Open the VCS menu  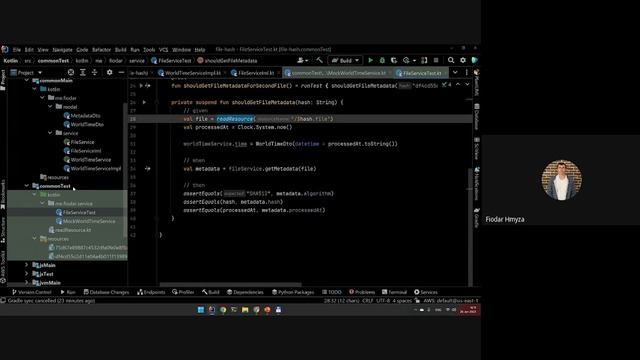164,50
